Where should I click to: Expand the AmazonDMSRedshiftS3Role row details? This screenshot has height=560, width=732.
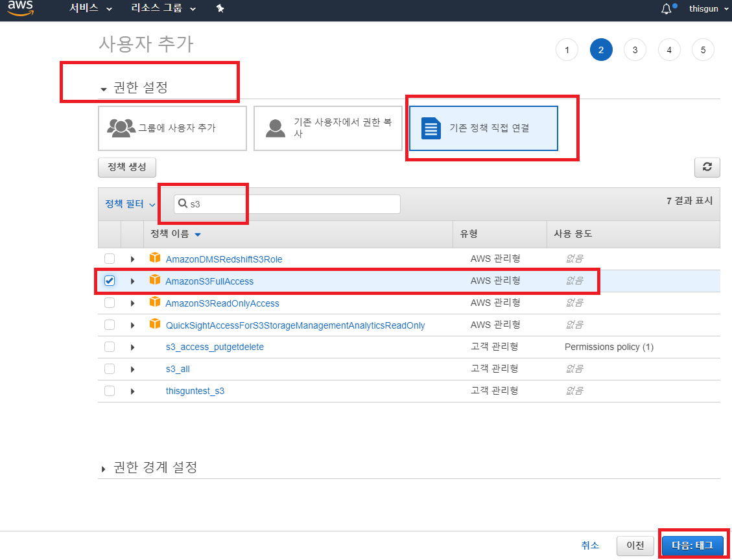point(132,259)
